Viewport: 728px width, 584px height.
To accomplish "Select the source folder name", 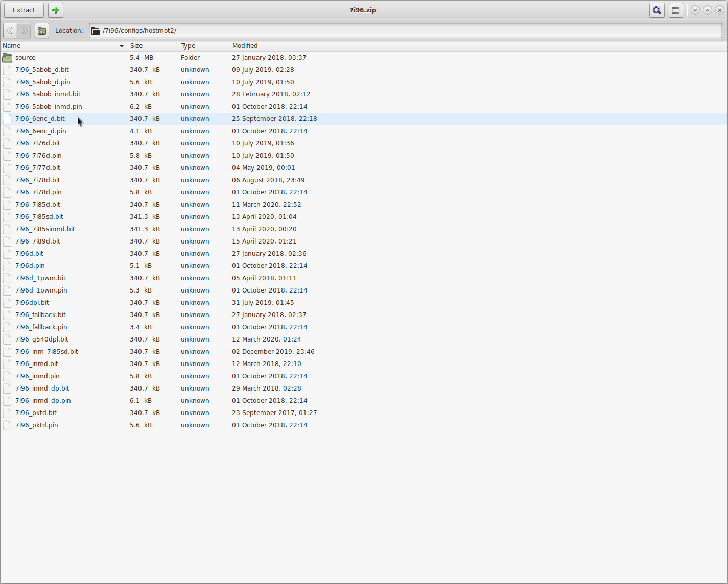I will (26, 58).
